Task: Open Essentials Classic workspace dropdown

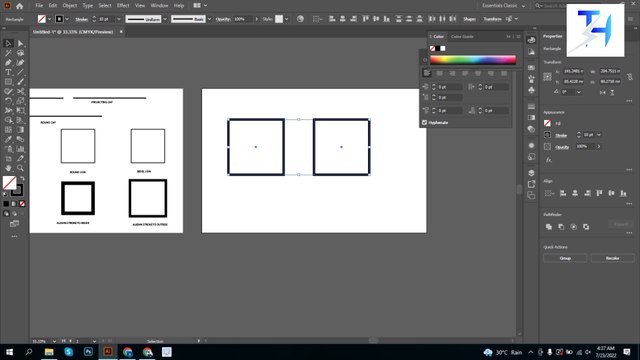Action: pos(503,6)
